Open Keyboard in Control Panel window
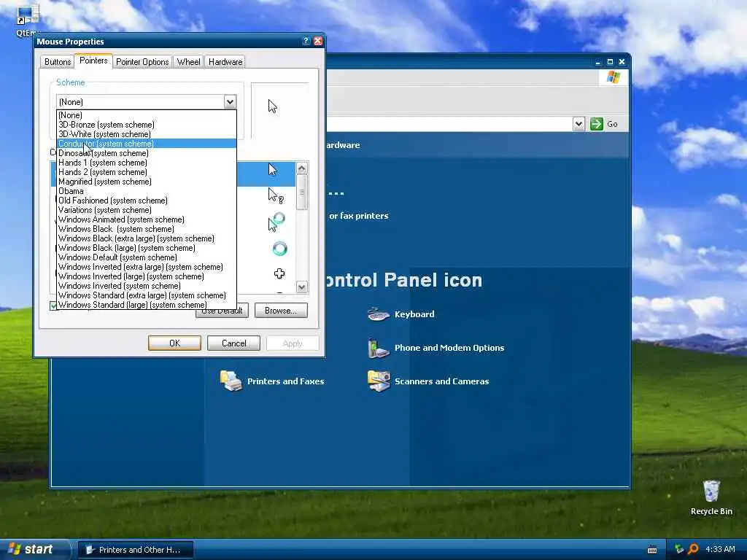The height and width of the screenshot is (560, 747). pos(379,314)
